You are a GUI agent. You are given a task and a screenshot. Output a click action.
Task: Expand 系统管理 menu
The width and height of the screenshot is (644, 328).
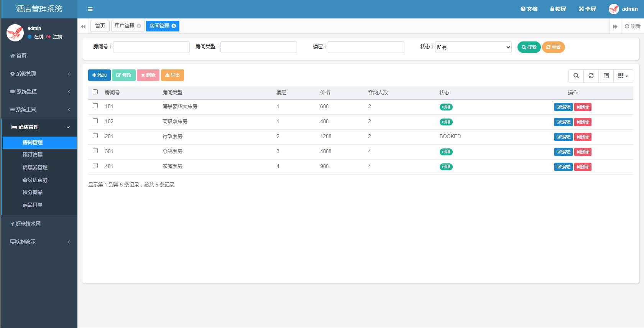click(39, 74)
